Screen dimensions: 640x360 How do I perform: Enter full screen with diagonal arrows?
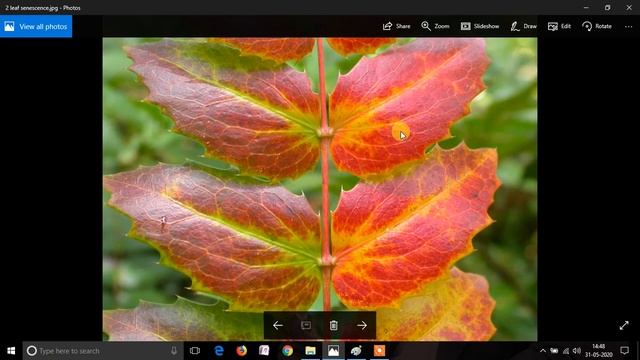coord(624,325)
